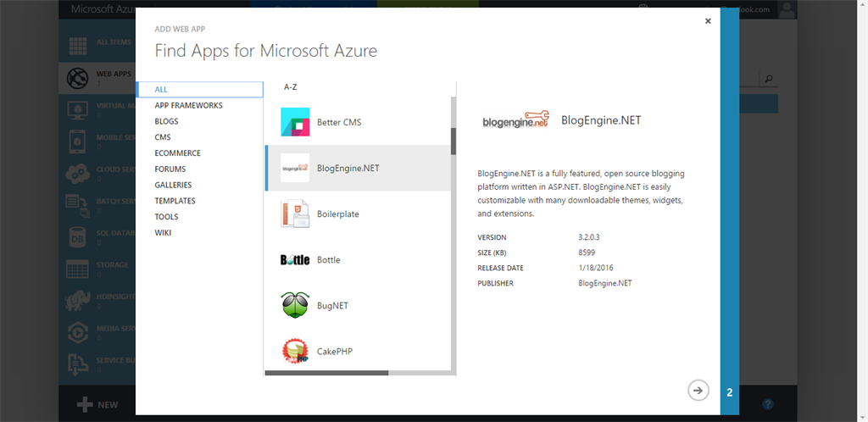Select the FORUMS category
Image resolution: width=868 pixels, height=422 pixels.
tap(170, 169)
